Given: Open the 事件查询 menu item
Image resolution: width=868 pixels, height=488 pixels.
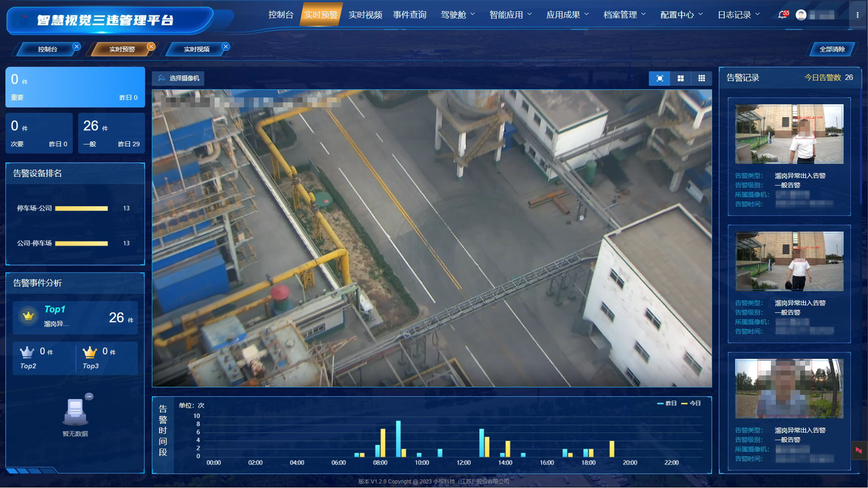Looking at the screenshot, I should click(409, 15).
